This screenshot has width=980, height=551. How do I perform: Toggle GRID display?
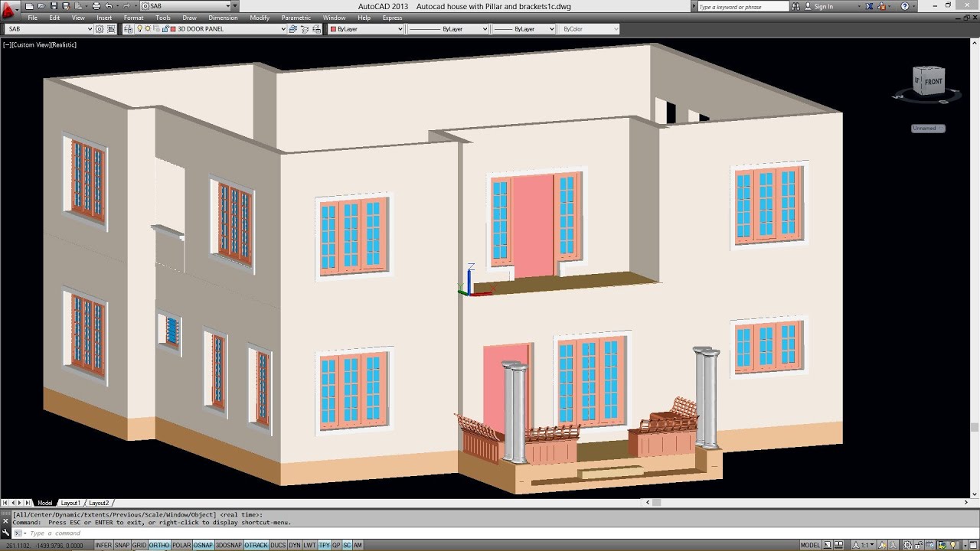tap(139, 545)
